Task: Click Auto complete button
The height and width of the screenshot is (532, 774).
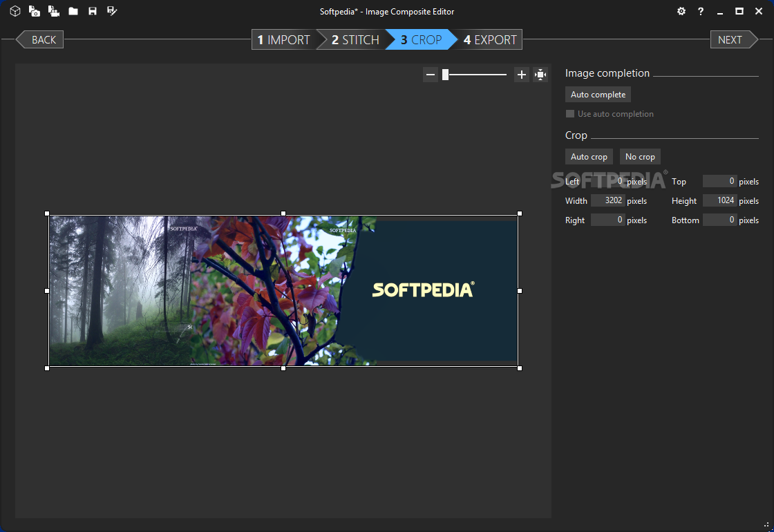Action: pos(598,94)
